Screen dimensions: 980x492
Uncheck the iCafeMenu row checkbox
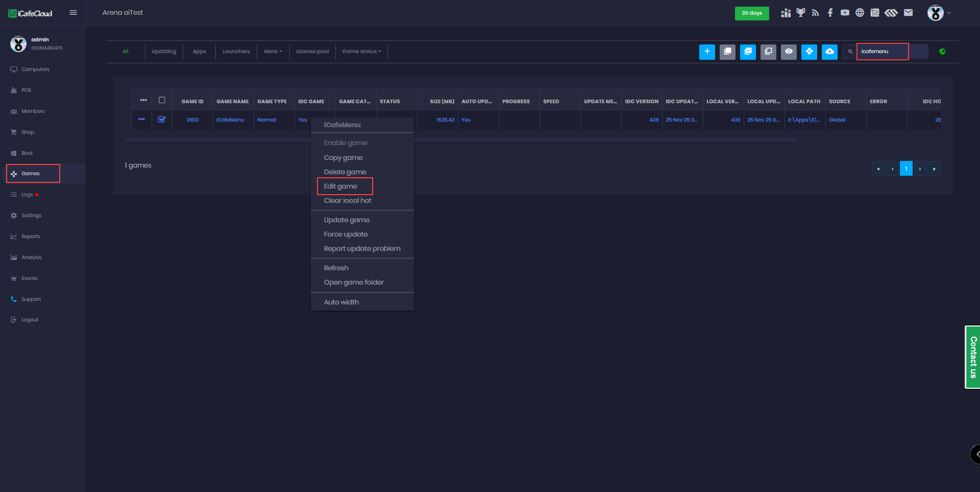point(162,120)
